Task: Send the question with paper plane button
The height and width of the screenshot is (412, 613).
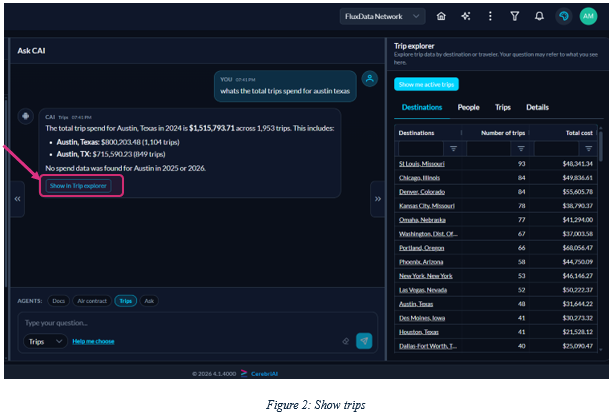Action: point(364,341)
